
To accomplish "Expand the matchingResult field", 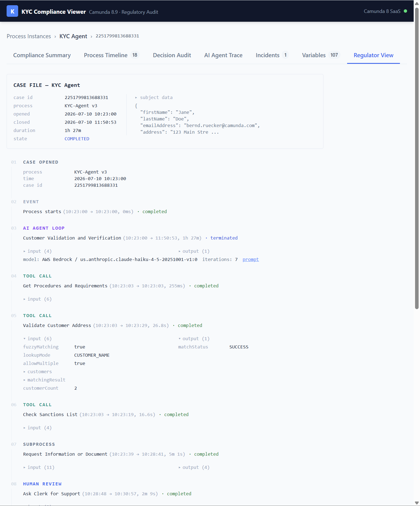I will click(x=44, y=380).
